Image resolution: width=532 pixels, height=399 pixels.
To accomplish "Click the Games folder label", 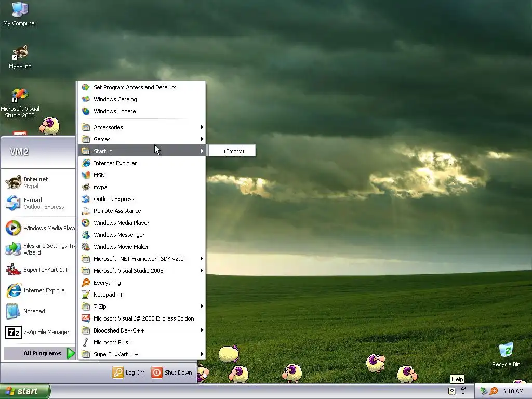I will tap(102, 139).
